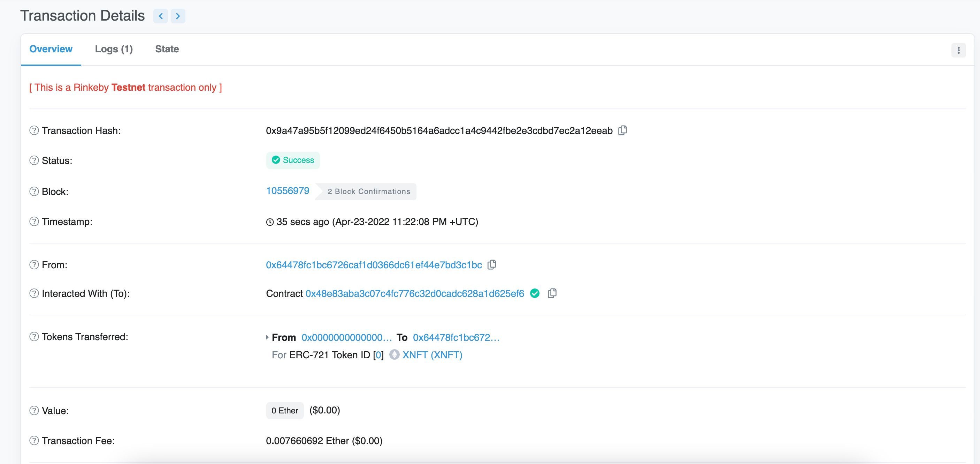
Task: Click the 0 Ether value badge
Action: (x=285, y=411)
